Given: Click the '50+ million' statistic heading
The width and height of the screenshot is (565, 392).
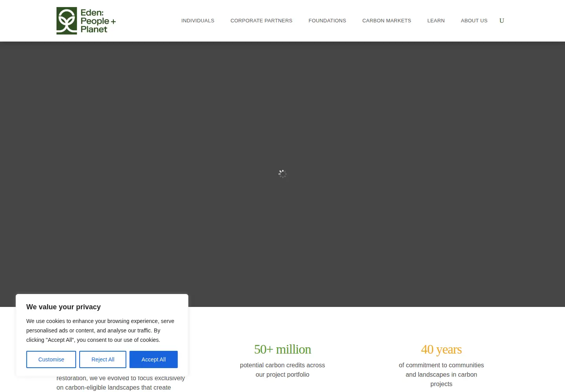Looking at the screenshot, I should (x=282, y=349).
